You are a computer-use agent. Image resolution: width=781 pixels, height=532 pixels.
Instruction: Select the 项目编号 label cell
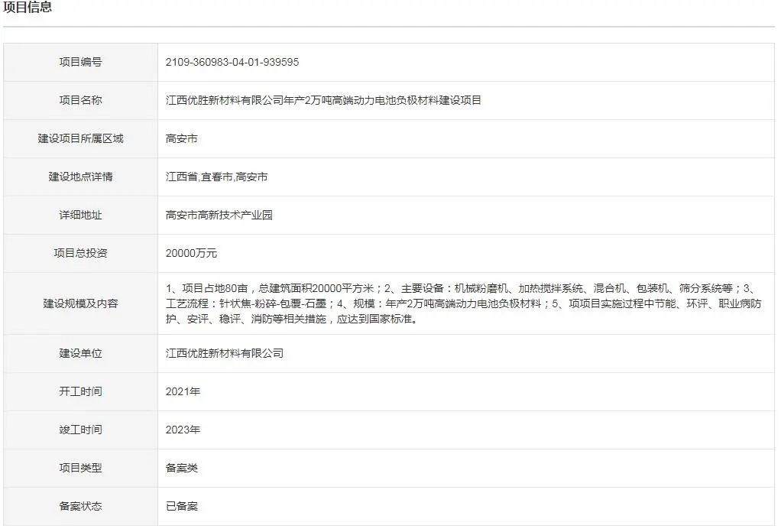click(x=80, y=62)
